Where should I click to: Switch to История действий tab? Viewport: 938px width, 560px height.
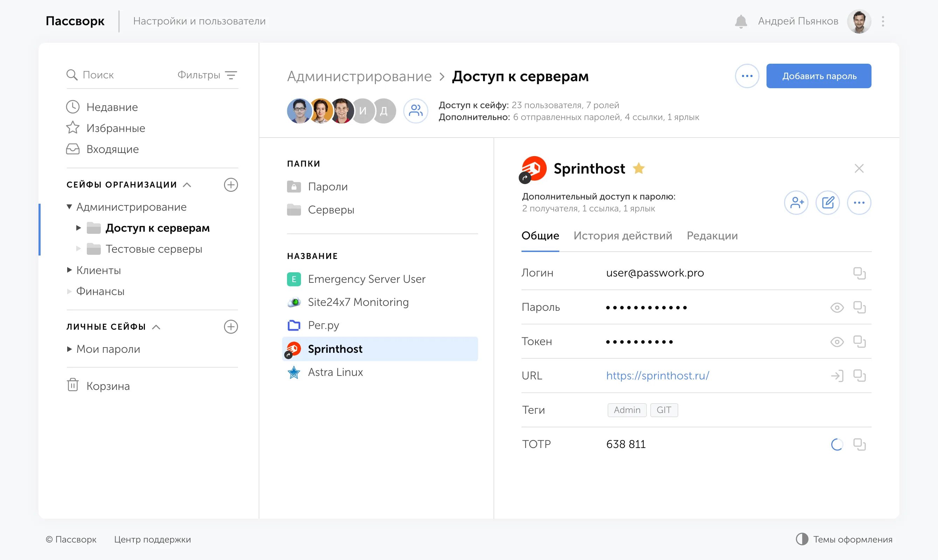623,236
